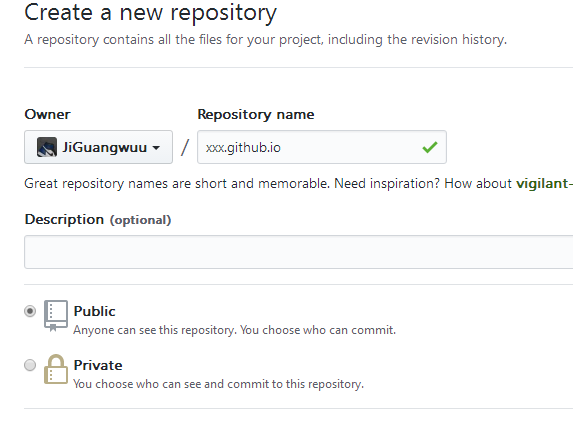Click the Public repository book icon
This screenshot has width=573, height=425.
(x=56, y=315)
